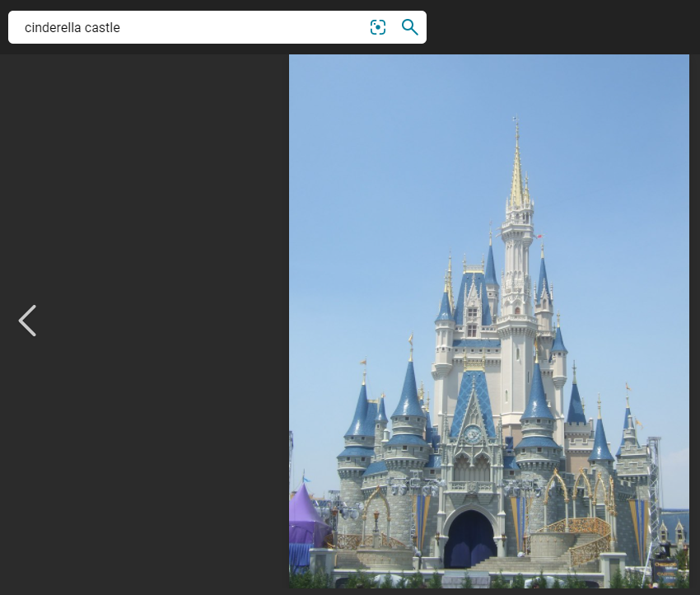Go to the previous image with left arrow
700x595 pixels.
[27, 321]
